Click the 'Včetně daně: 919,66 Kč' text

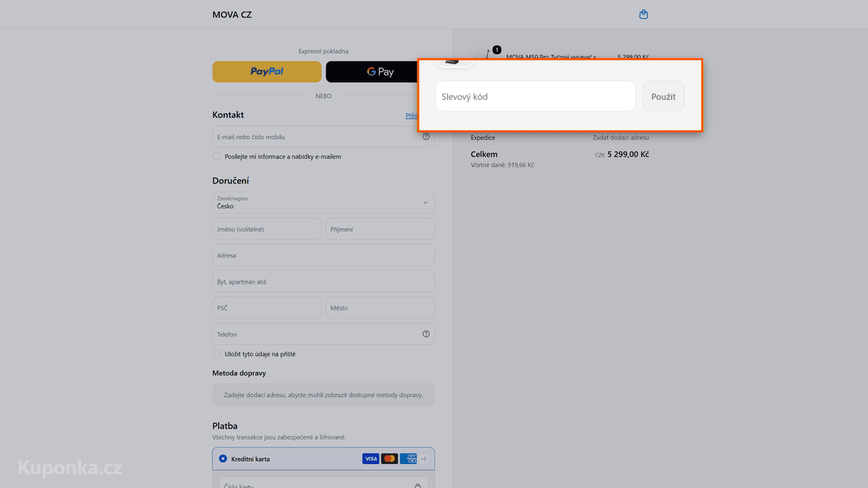click(x=502, y=165)
